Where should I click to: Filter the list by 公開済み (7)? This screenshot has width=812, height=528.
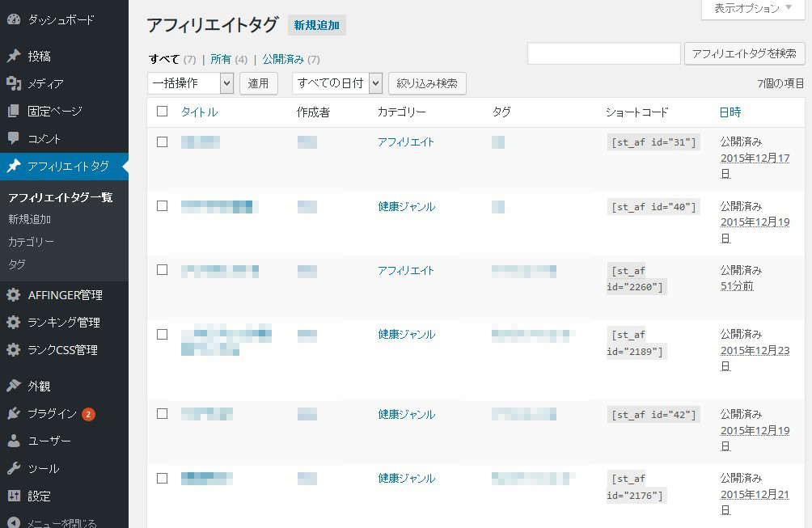(x=291, y=60)
